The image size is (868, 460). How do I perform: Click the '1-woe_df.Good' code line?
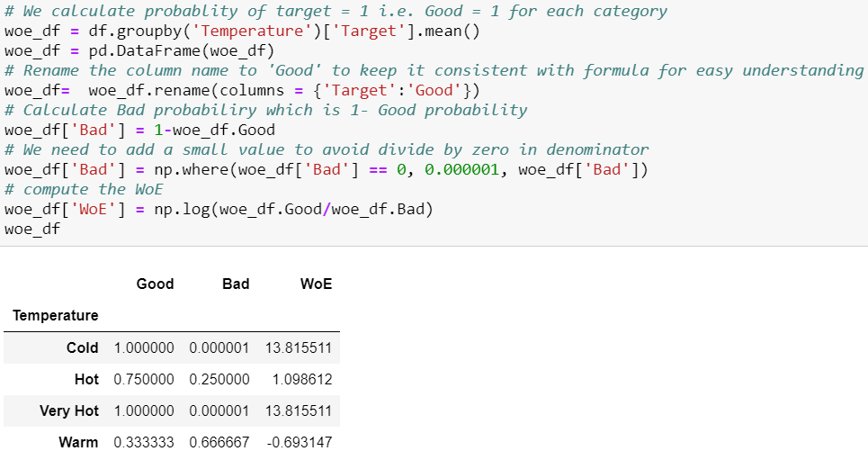point(139,131)
